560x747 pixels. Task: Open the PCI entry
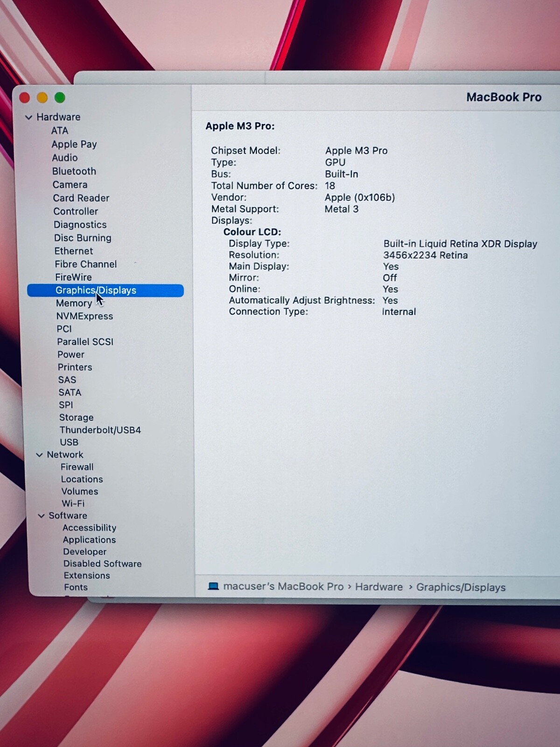[x=64, y=329]
